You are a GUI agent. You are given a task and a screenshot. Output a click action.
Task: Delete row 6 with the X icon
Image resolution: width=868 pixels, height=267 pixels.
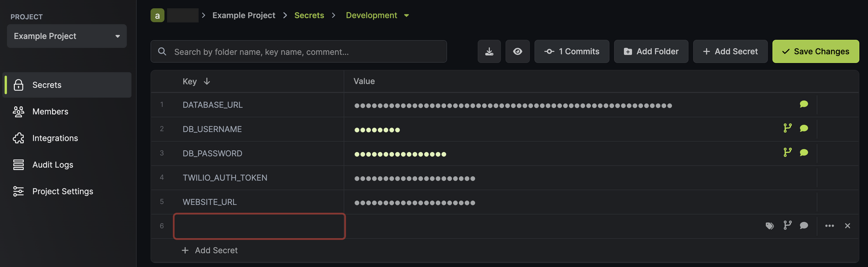point(847,226)
